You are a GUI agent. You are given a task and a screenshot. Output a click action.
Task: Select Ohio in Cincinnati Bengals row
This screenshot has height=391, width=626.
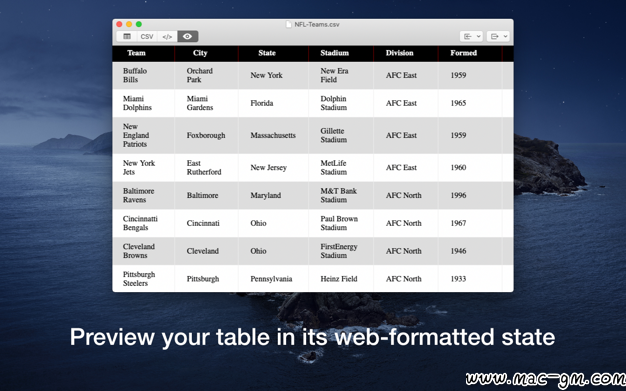coord(273,223)
